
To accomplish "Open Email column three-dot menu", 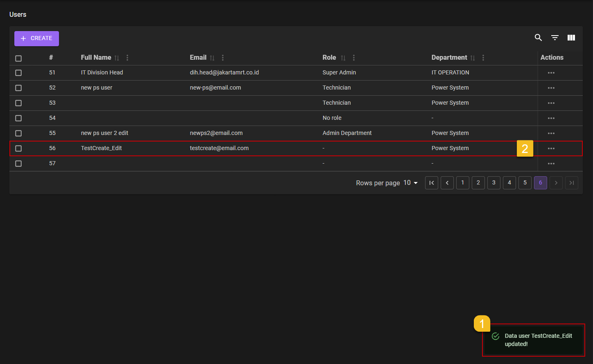I will 223,58.
